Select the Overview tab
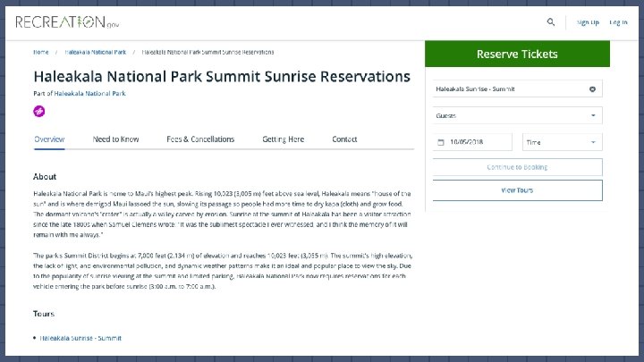 pyautogui.click(x=49, y=139)
